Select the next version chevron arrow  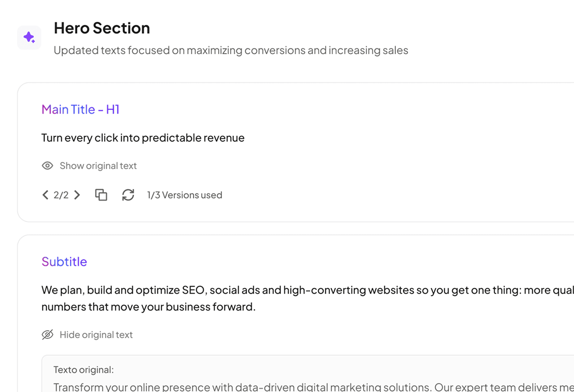tap(77, 195)
